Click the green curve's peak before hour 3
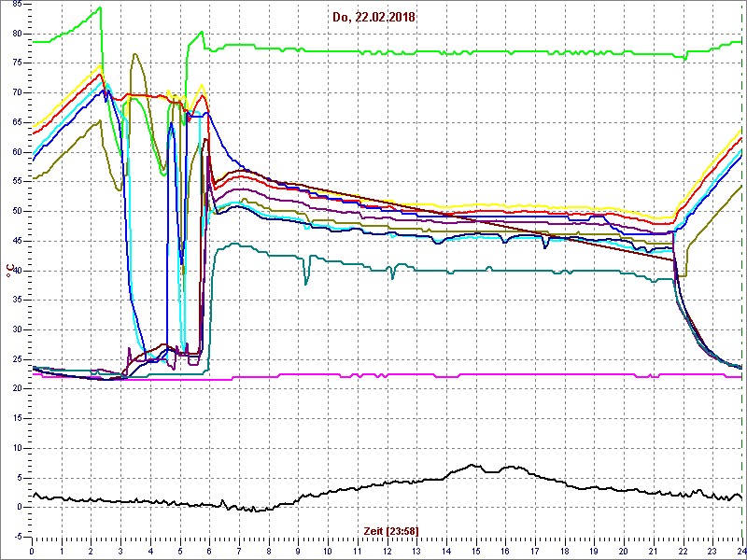 click(100, 8)
